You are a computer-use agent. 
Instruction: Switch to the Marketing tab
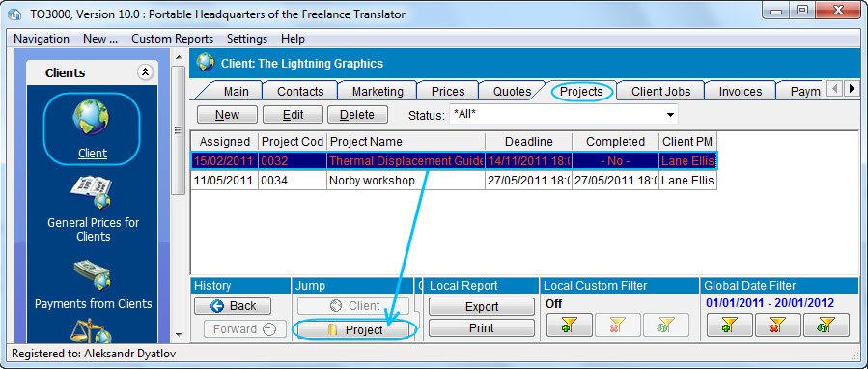[x=378, y=92]
